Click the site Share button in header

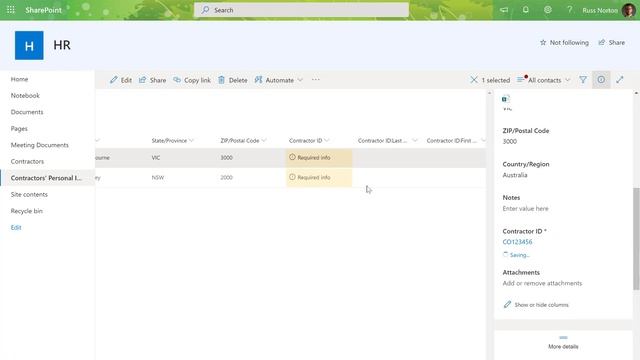coord(611,42)
